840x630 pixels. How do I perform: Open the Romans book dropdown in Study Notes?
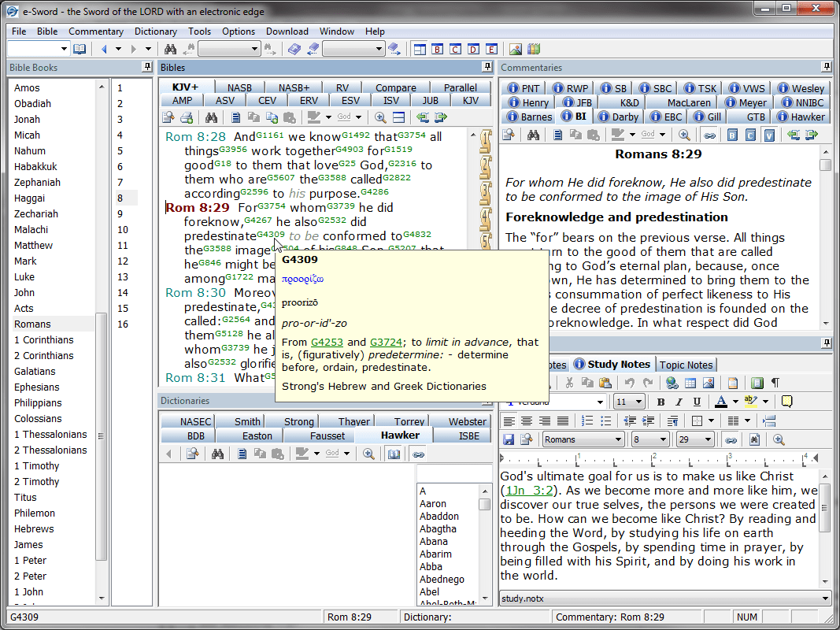[583, 439]
